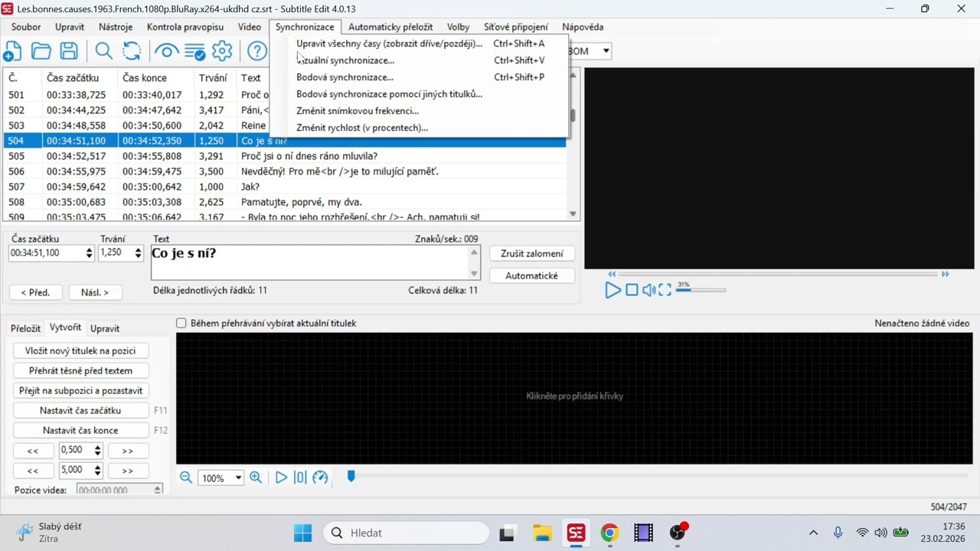Click 'Přehrát těsně před textem' button
The height and width of the screenshot is (551, 980).
pyautogui.click(x=80, y=370)
